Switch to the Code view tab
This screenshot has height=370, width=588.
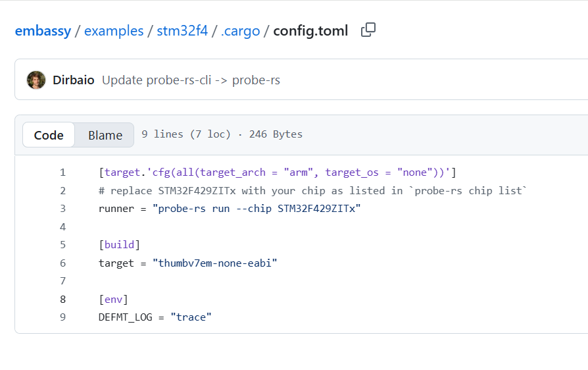[49, 135]
